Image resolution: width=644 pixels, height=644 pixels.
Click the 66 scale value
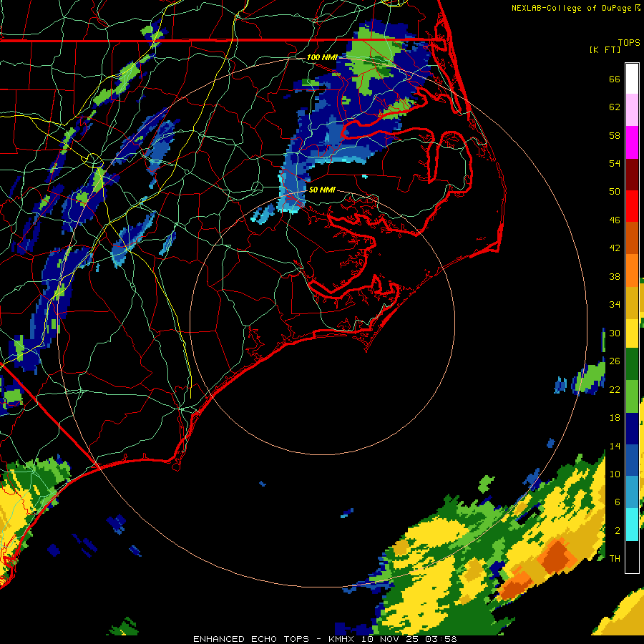click(x=615, y=79)
